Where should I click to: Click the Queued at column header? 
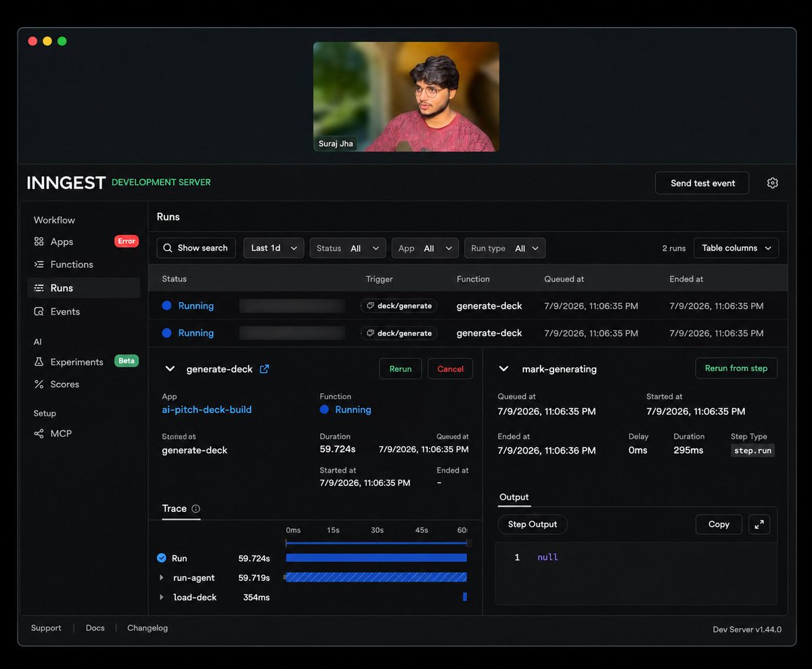click(x=564, y=279)
